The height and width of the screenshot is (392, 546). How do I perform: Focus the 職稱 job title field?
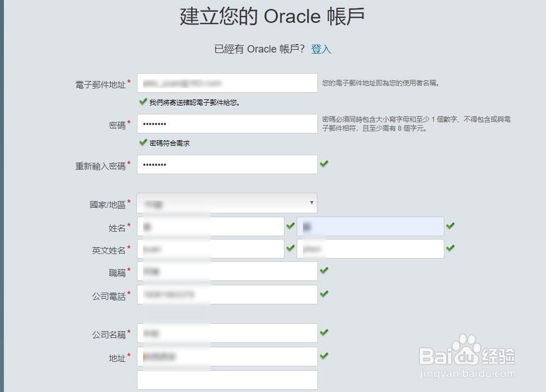click(x=227, y=271)
